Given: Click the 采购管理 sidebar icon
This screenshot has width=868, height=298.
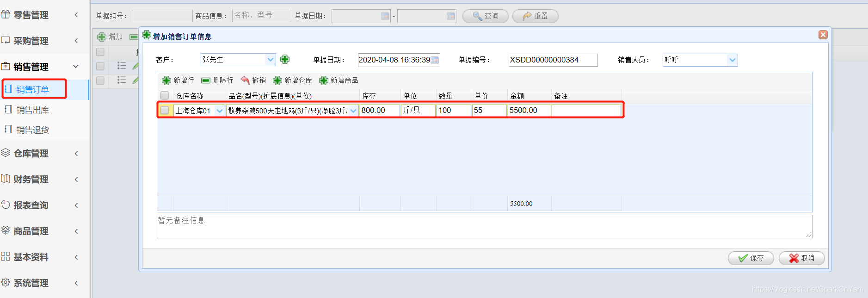Looking at the screenshot, I should coord(6,41).
